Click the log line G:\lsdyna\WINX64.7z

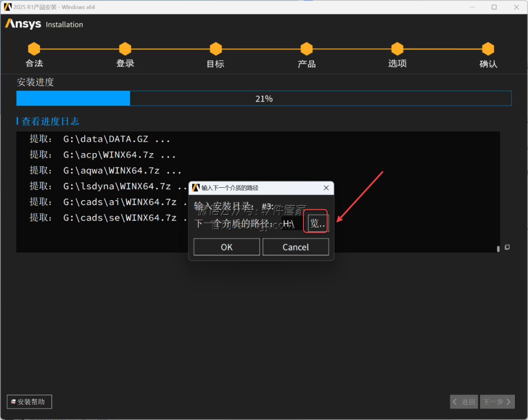tap(109, 186)
